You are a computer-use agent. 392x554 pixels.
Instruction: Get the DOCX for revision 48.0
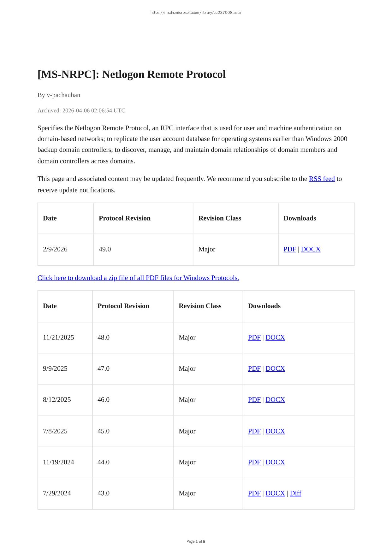[275, 338]
